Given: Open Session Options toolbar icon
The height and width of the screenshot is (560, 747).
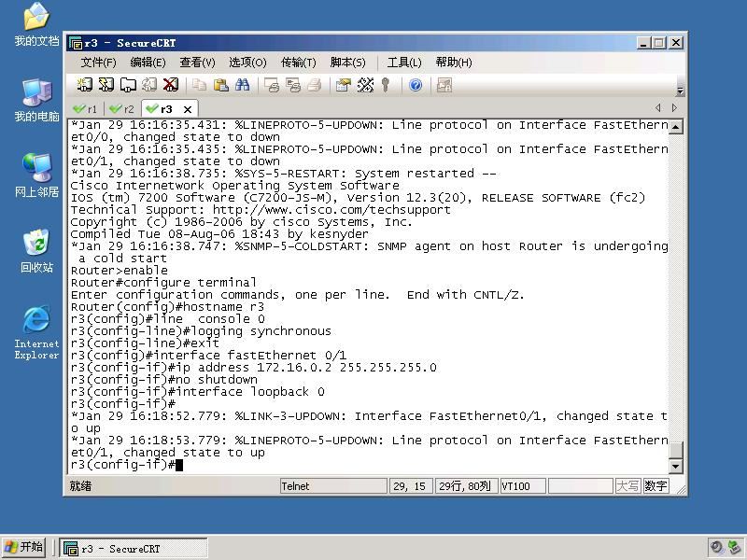Looking at the screenshot, I should pyautogui.click(x=343, y=85).
